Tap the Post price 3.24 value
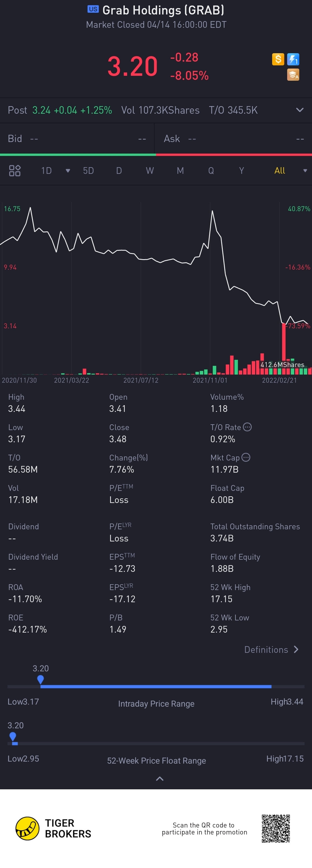This screenshot has width=312, height=868. [41, 110]
